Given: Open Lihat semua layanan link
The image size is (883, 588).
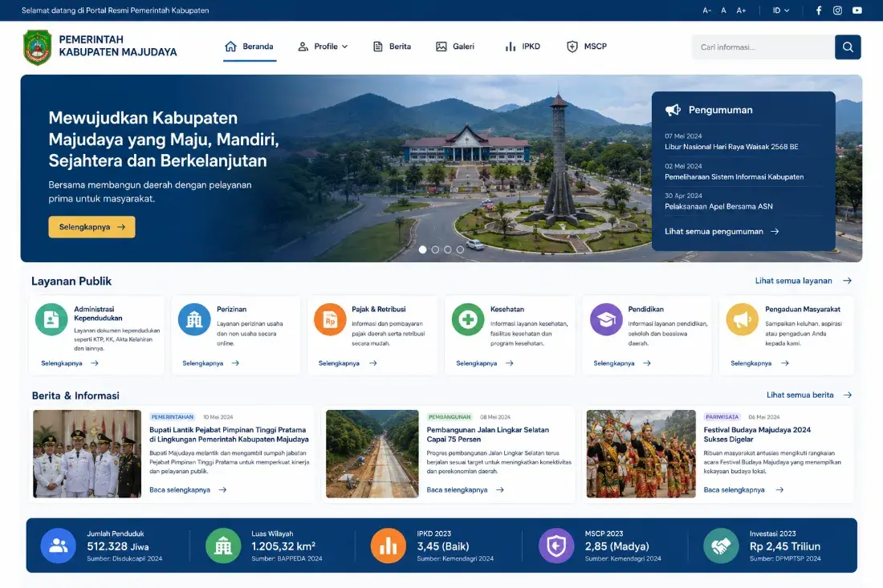Looking at the screenshot, I should 803,281.
